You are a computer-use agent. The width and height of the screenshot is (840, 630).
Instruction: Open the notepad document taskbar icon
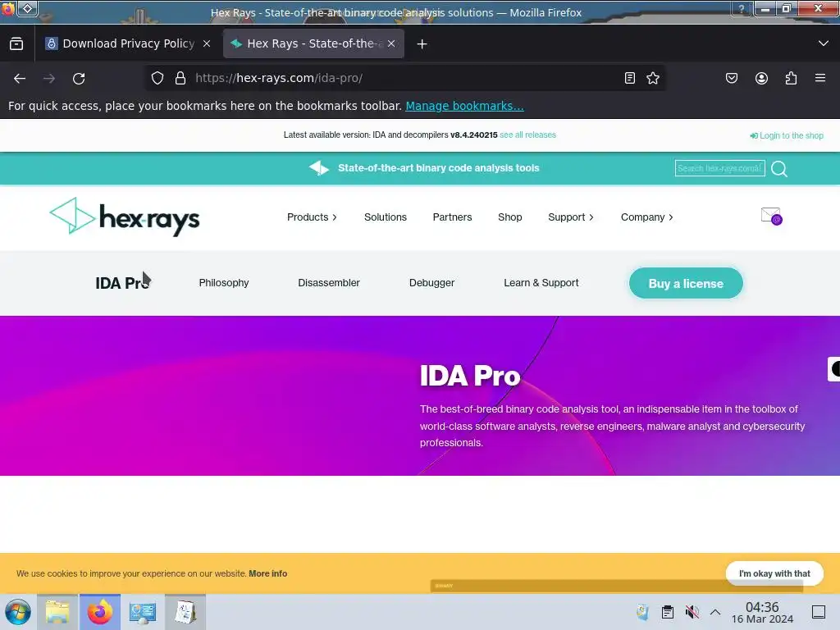pos(185,612)
